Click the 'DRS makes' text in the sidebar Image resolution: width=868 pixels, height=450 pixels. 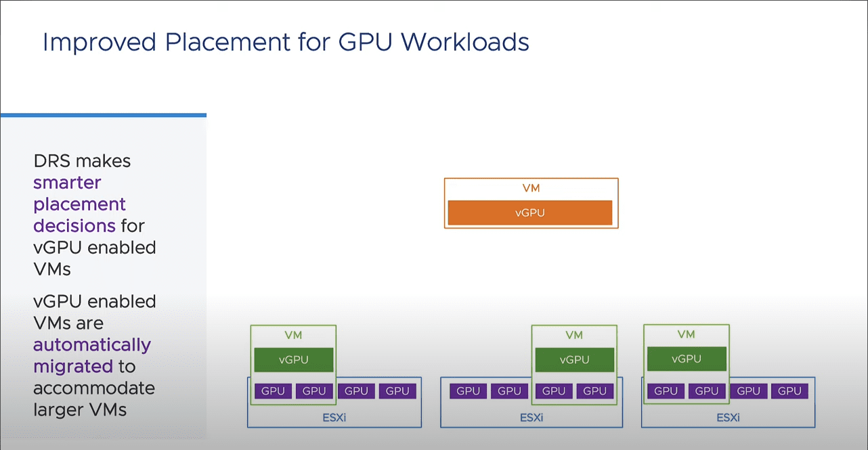coord(82,161)
